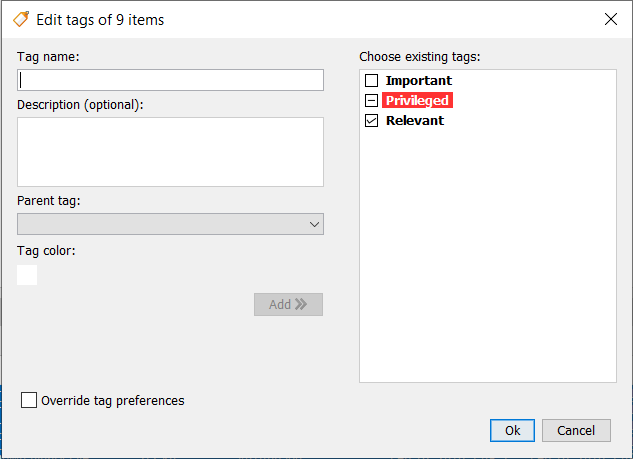The image size is (633, 459).
Task: Click empty space in existing tags list
Action: coord(487,260)
